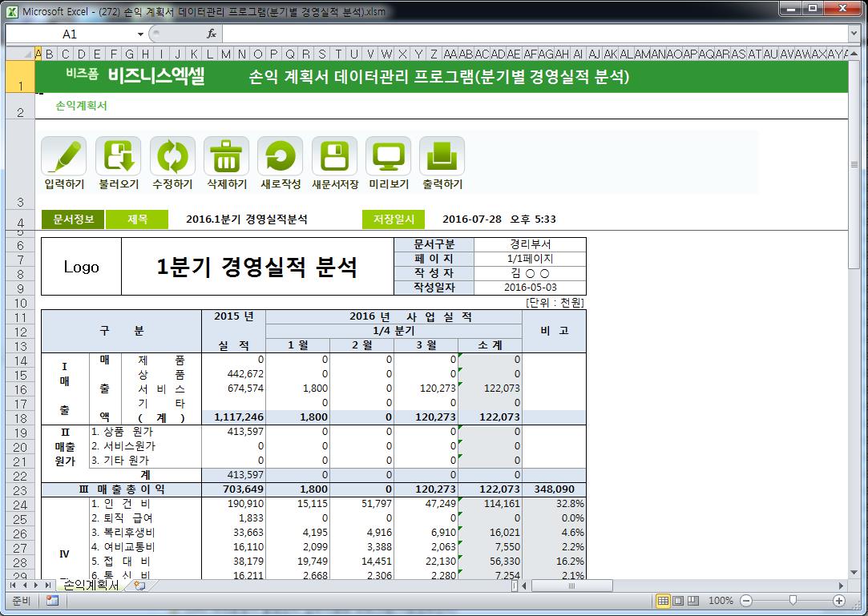Toggle Page Layout view button
This screenshot has height=616, width=868.
(678, 601)
